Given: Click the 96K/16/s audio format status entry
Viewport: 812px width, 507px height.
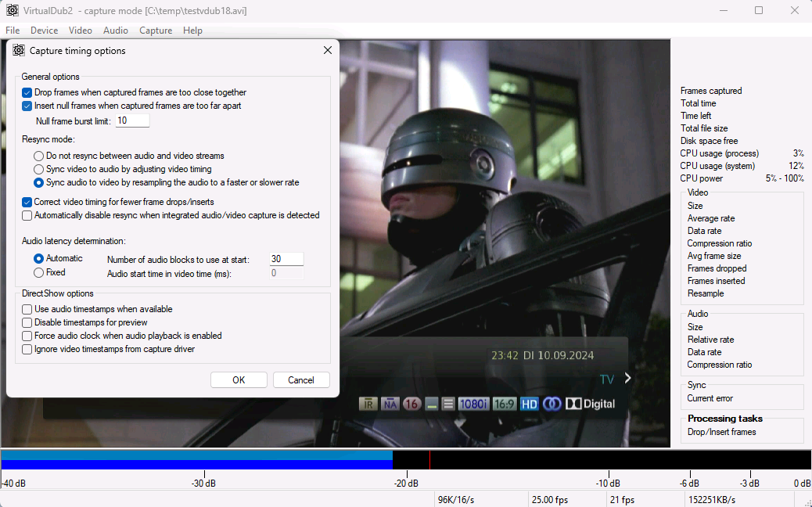Looking at the screenshot, I should tap(456, 500).
